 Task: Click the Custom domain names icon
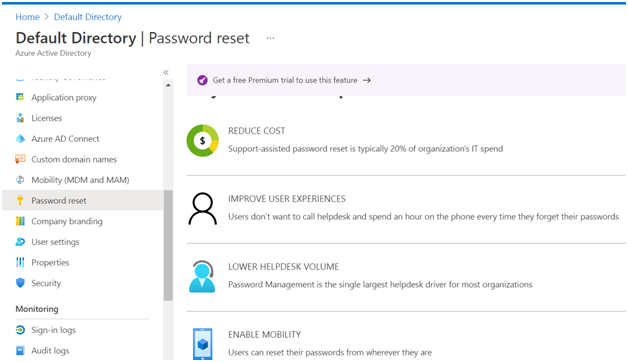pos(20,159)
